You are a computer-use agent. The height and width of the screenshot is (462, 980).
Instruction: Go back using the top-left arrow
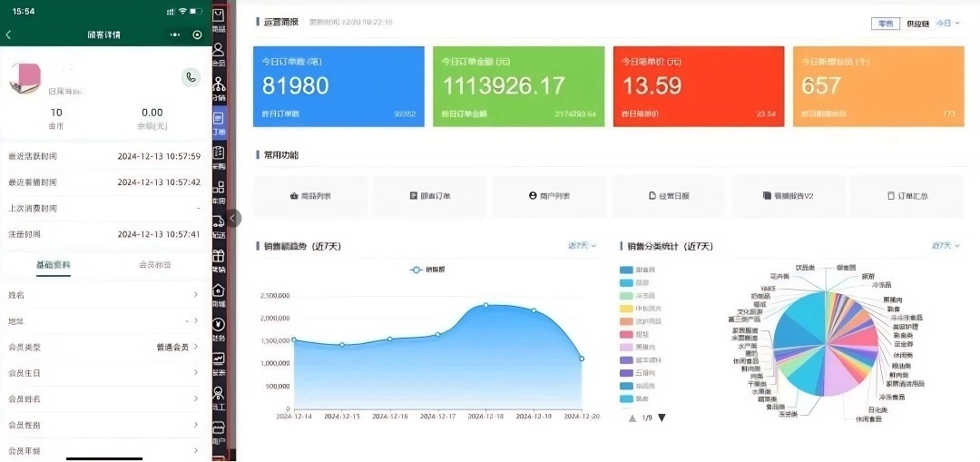pos(9,34)
